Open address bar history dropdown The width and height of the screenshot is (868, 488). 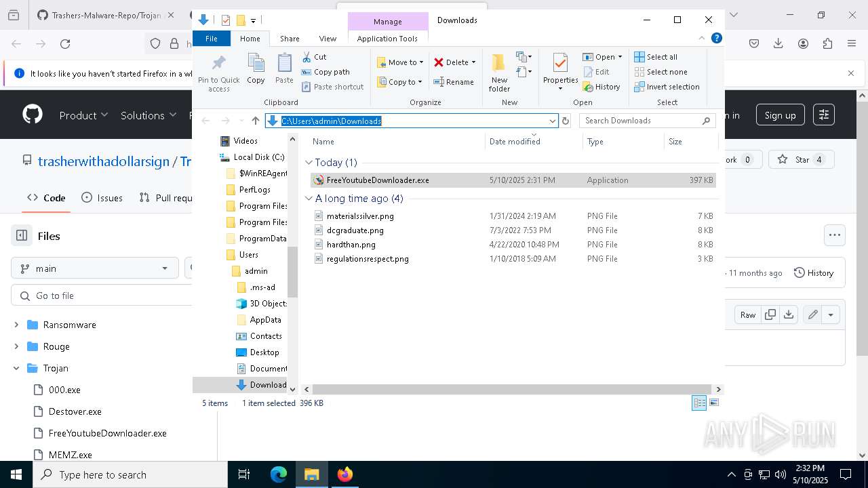click(552, 121)
